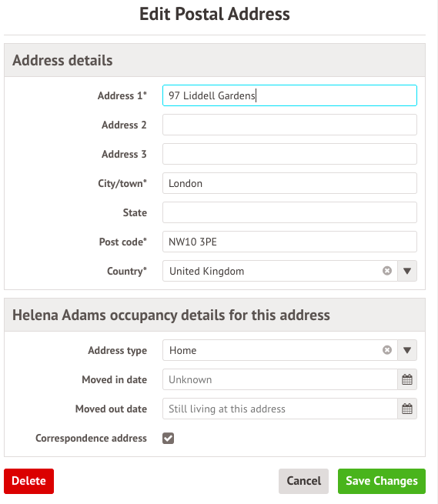The image size is (438, 504).
Task: Clear the Home address type selection
Action: coord(387,349)
